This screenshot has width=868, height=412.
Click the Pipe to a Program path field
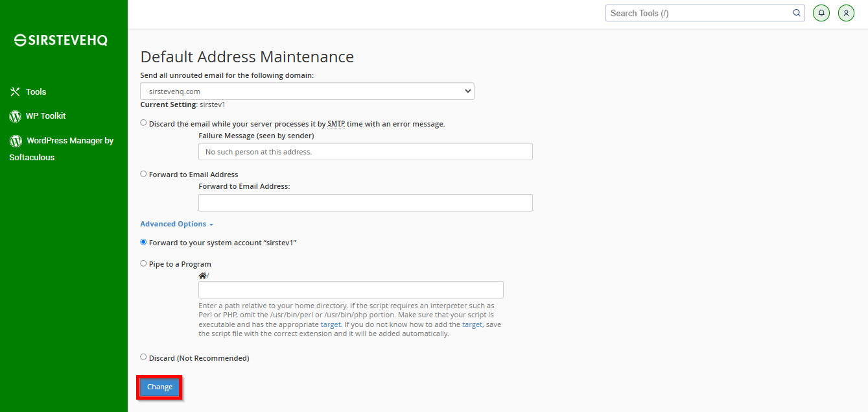[351, 290]
